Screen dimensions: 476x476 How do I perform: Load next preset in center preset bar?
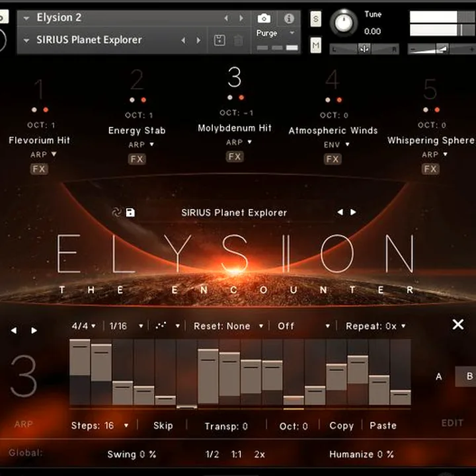point(353,212)
